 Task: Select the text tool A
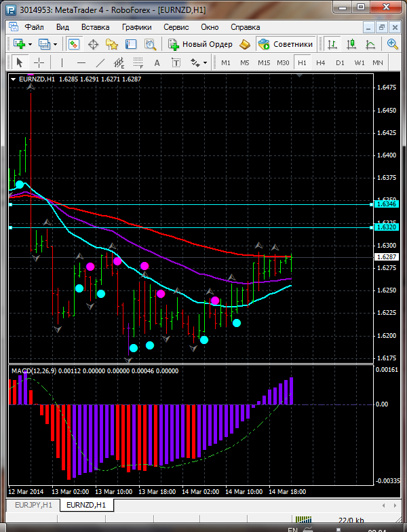(x=157, y=62)
